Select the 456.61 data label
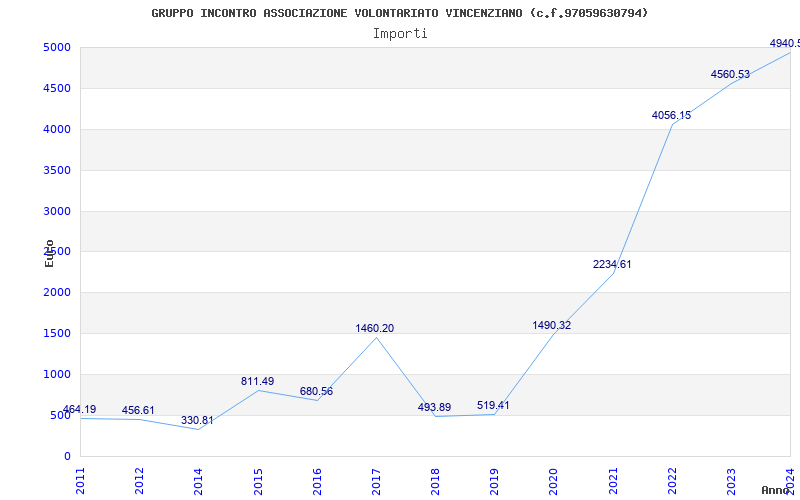 (x=138, y=410)
